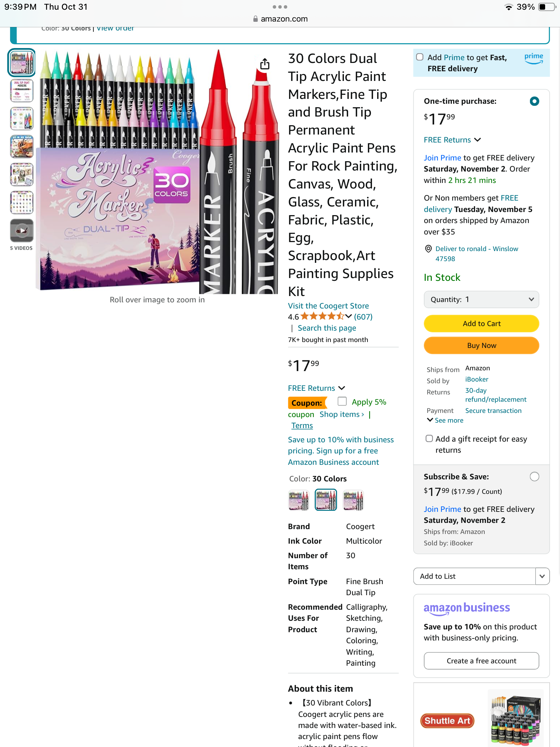Check the Add Prime delivery checkbox
The height and width of the screenshot is (747, 560).
[420, 57]
